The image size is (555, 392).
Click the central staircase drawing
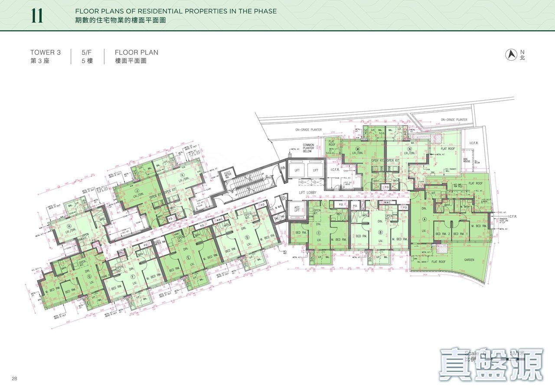click(249, 184)
